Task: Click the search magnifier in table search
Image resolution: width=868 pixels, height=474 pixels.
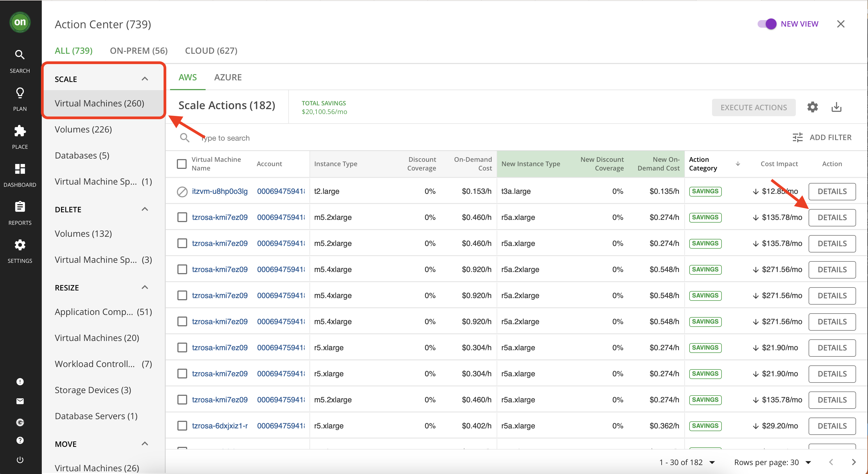Action: (185, 138)
